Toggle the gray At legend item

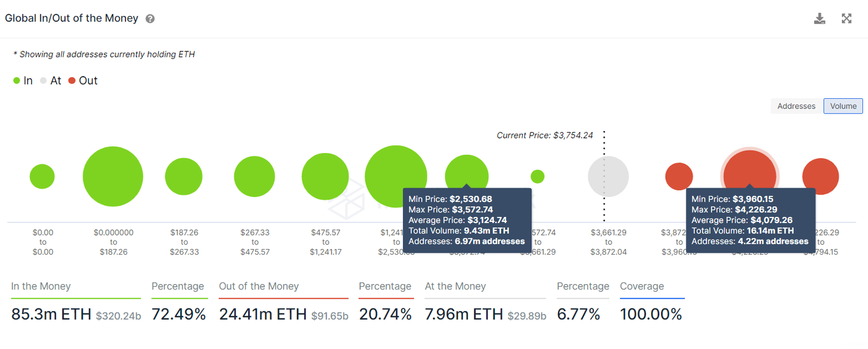[x=50, y=81]
